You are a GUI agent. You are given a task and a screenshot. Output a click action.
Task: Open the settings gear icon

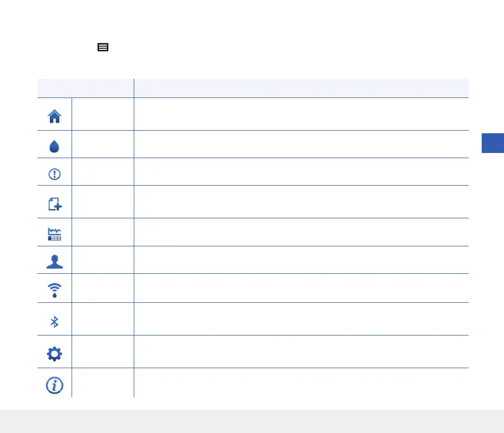click(54, 354)
